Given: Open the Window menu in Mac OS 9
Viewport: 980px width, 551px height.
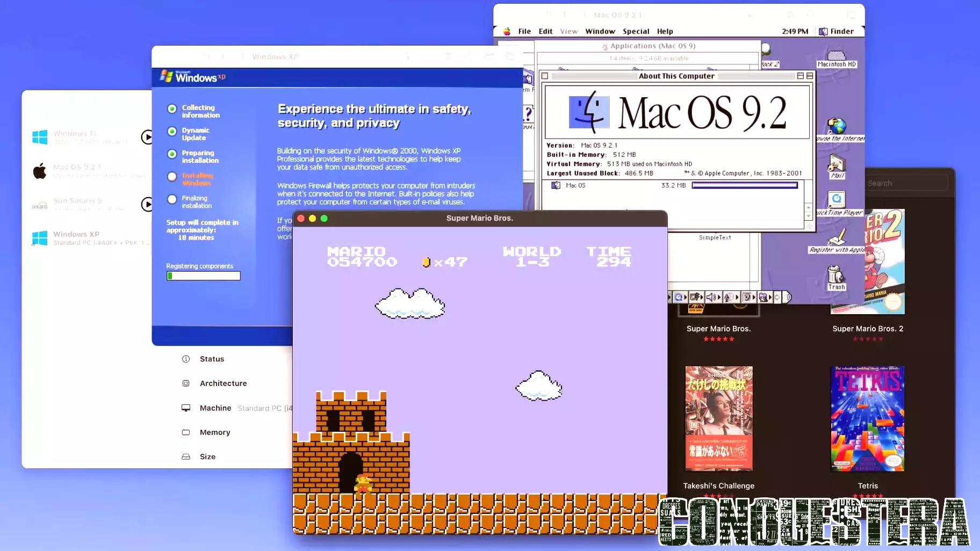Looking at the screenshot, I should coord(600,31).
